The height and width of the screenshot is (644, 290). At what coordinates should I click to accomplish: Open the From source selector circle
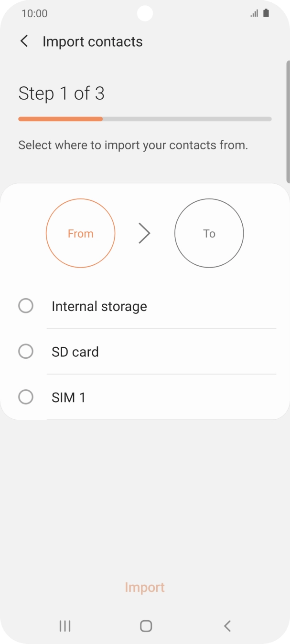(x=80, y=233)
